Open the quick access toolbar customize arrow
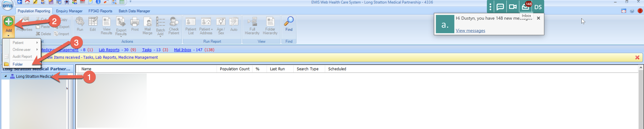This screenshot has width=644, height=129. click(x=130, y=2)
